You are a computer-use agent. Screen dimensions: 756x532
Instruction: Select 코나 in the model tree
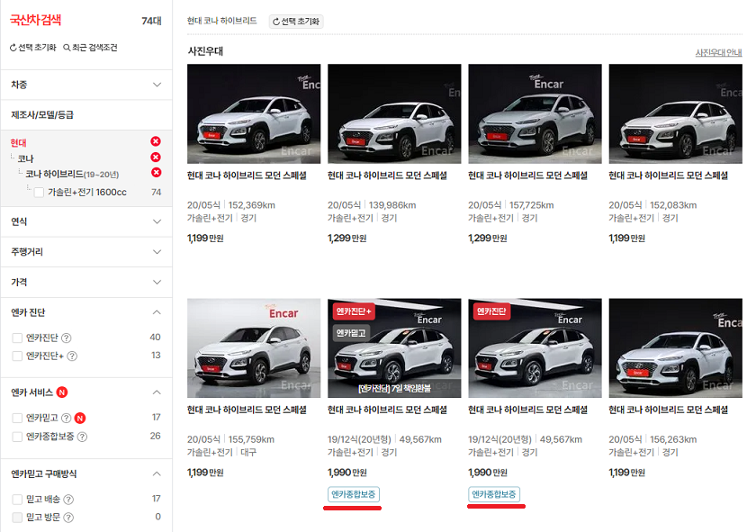pos(25,158)
